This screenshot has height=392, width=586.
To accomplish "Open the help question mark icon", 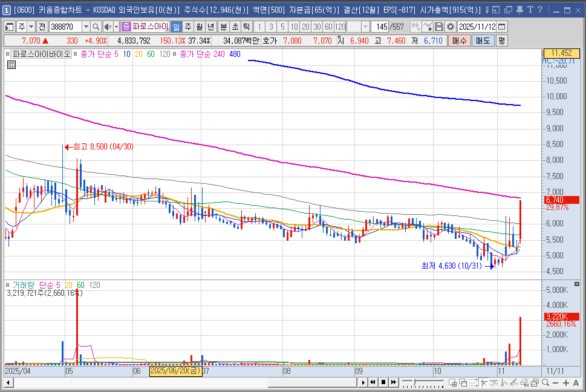I will pos(539,10).
